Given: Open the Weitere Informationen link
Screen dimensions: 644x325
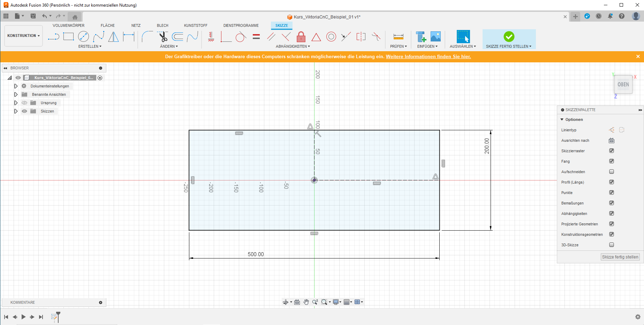Looking at the screenshot, I should [428, 56].
